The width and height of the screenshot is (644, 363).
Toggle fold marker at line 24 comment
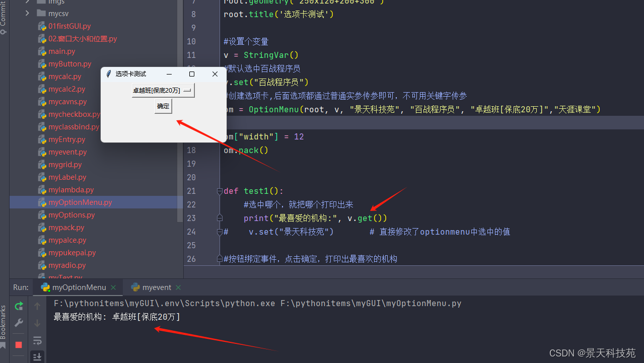(220, 232)
